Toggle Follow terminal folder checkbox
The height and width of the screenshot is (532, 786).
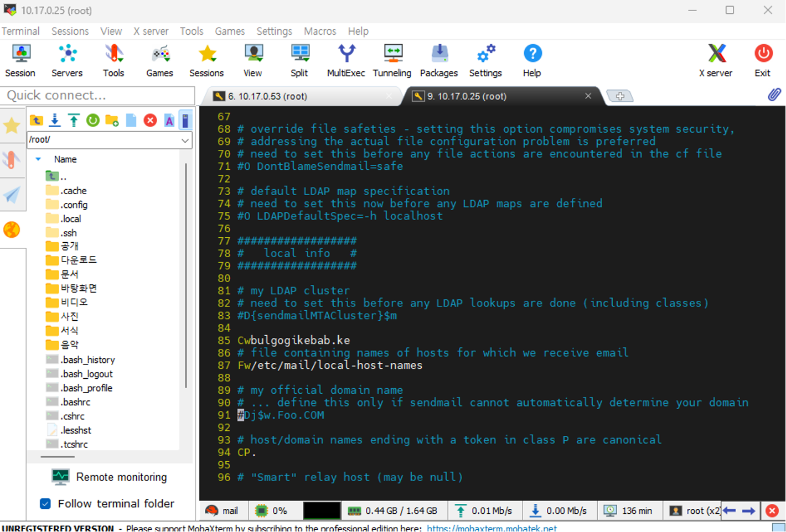coord(45,504)
